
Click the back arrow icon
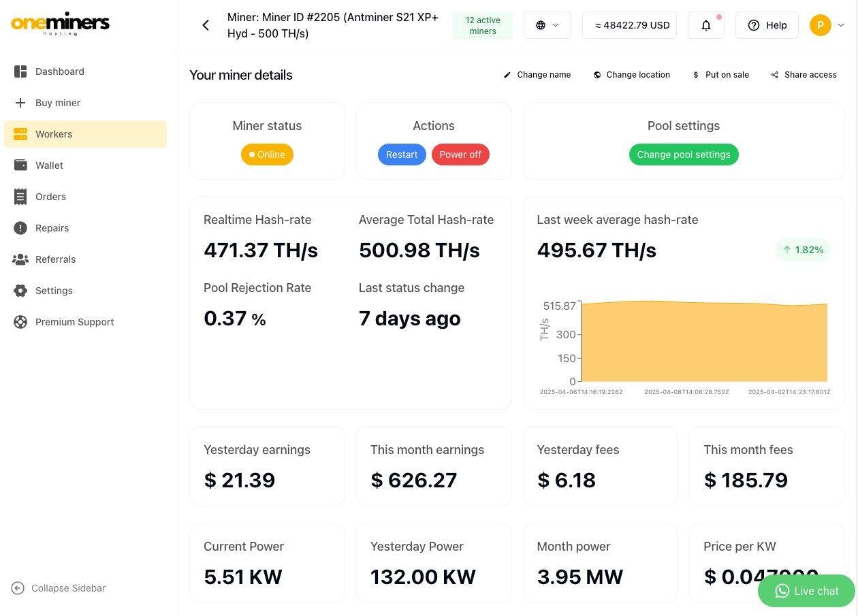pyautogui.click(x=206, y=25)
